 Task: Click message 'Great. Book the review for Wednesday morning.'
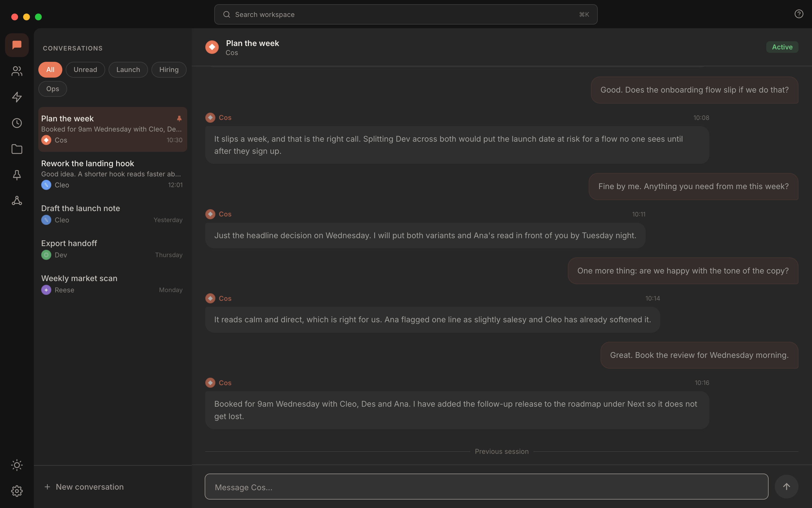click(699, 355)
